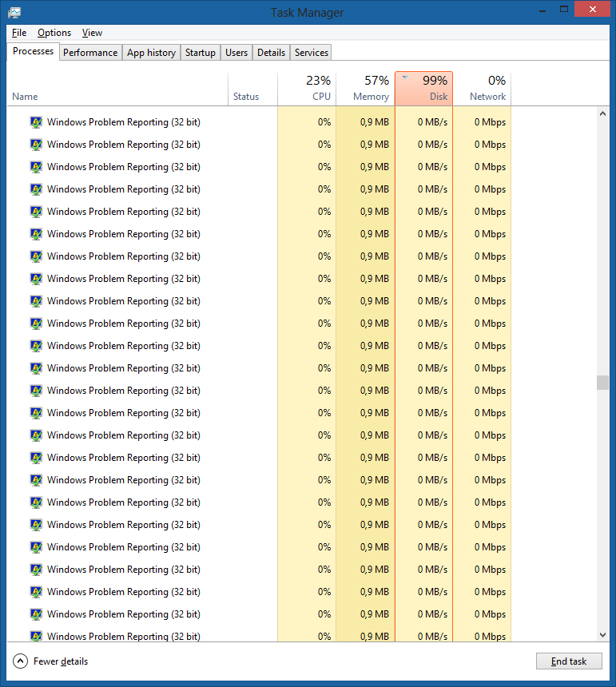The width and height of the screenshot is (616, 687).
Task: Sort by the 57% Memory column header
Action: pos(365,89)
